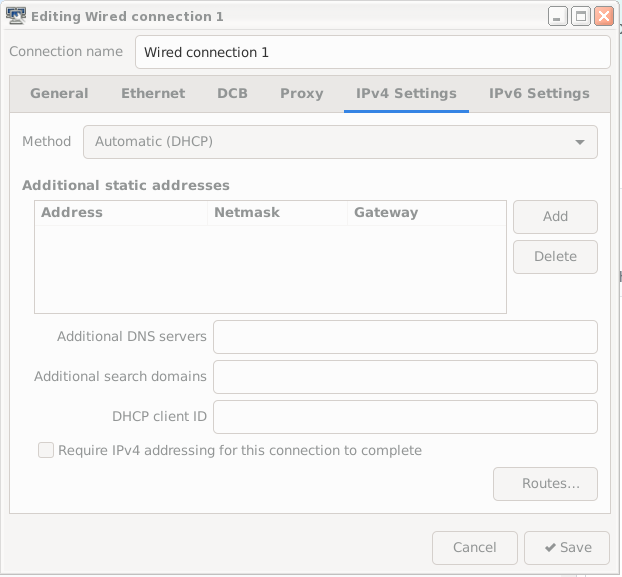This screenshot has width=622, height=577.
Task: Select the Proxy tab
Action: tap(301, 93)
